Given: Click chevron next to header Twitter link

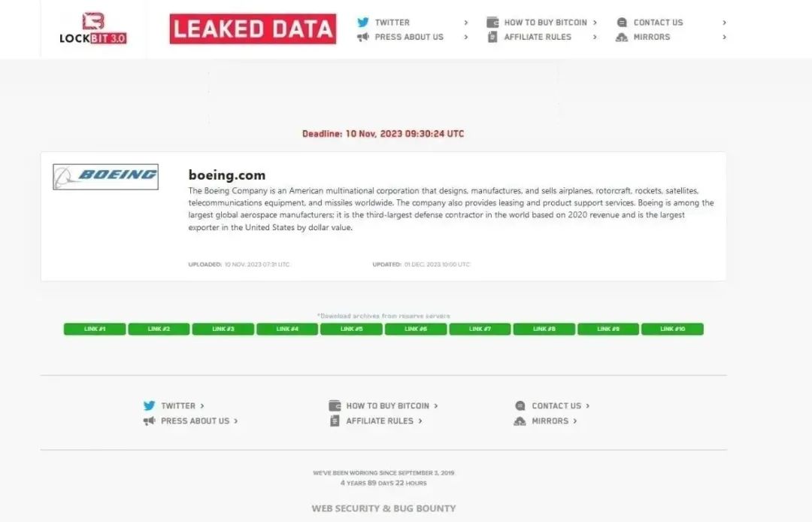Looking at the screenshot, I should [466, 23].
